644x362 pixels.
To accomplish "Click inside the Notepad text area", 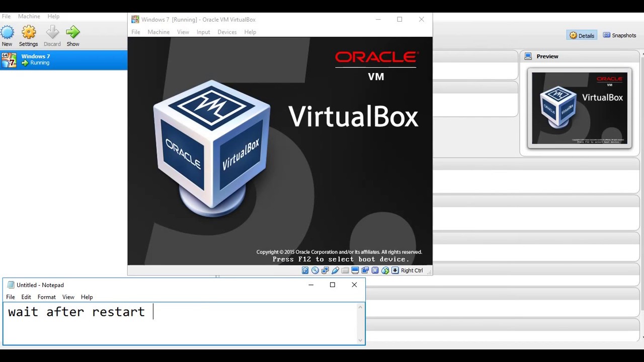I will [x=180, y=323].
